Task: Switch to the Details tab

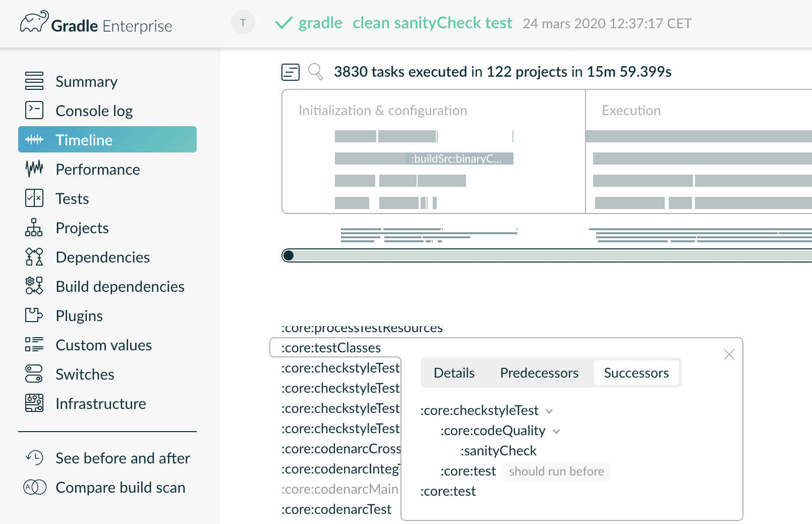Action: (x=454, y=373)
